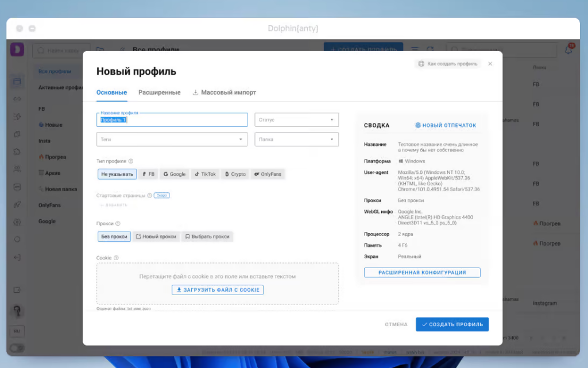Click help icon next to Cookie label

[x=116, y=258]
